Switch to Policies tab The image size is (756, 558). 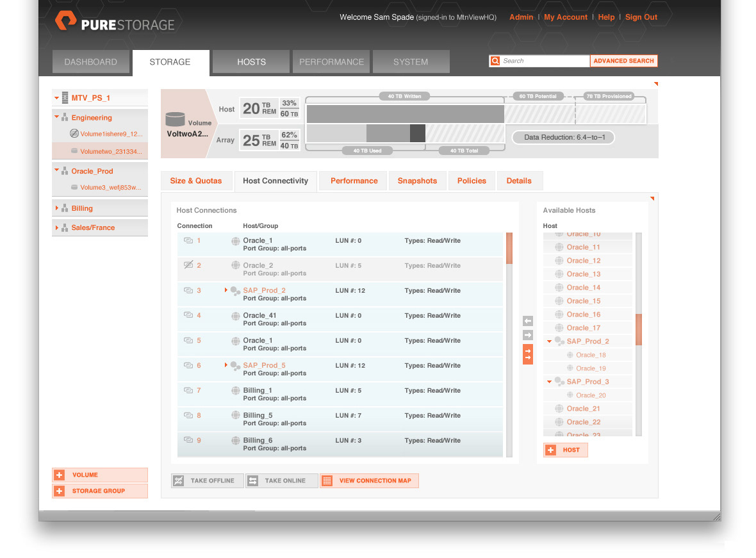point(472,181)
